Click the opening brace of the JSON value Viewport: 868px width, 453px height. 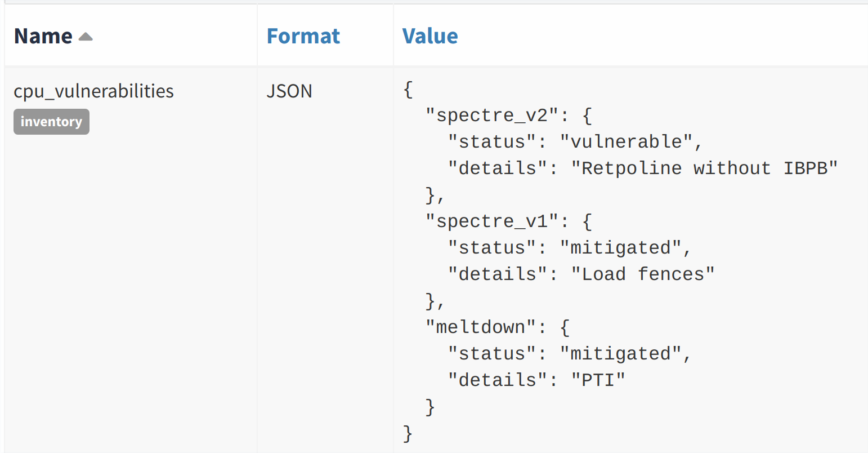tap(408, 89)
